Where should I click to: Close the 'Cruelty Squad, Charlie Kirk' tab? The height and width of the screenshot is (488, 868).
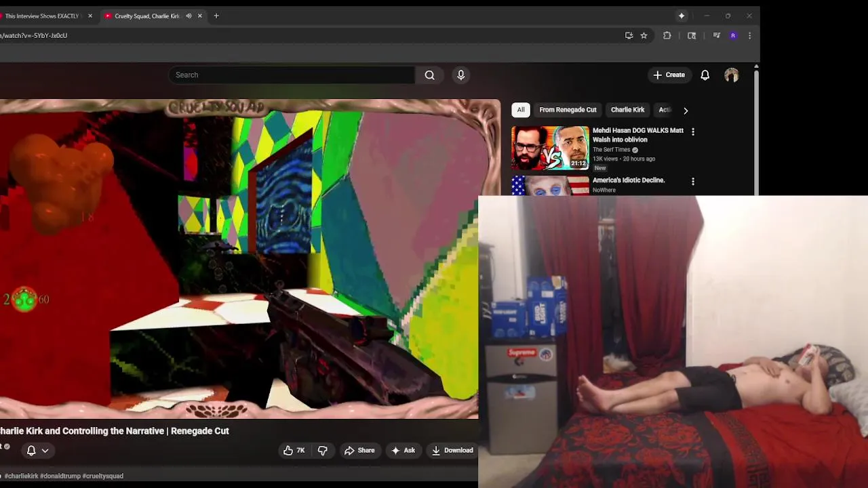pos(199,16)
